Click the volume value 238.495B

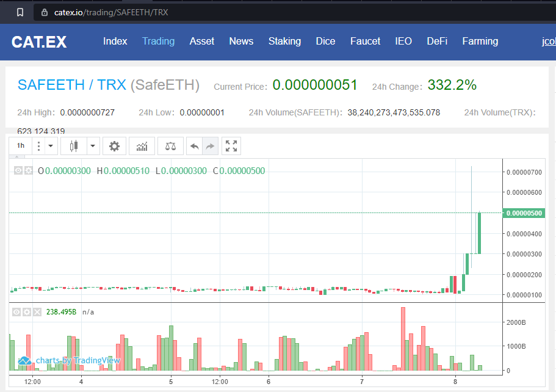point(61,312)
